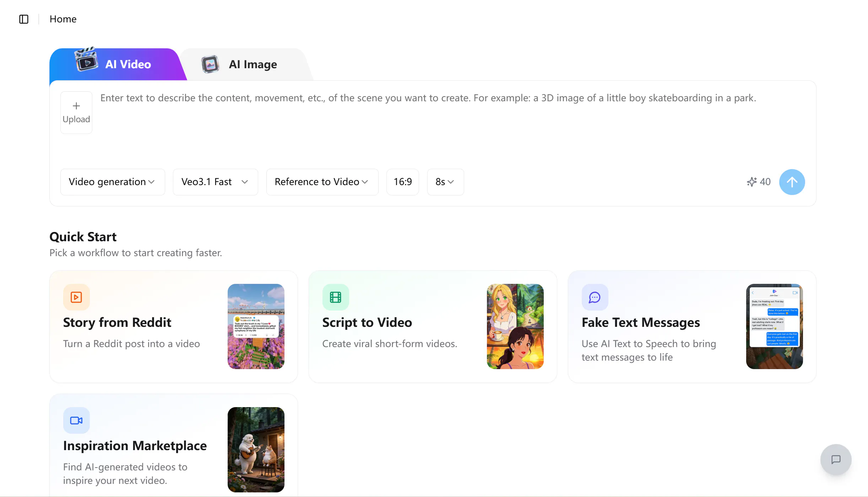Click the Story from Reddit play icon
868x497 pixels.
[76, 297]
